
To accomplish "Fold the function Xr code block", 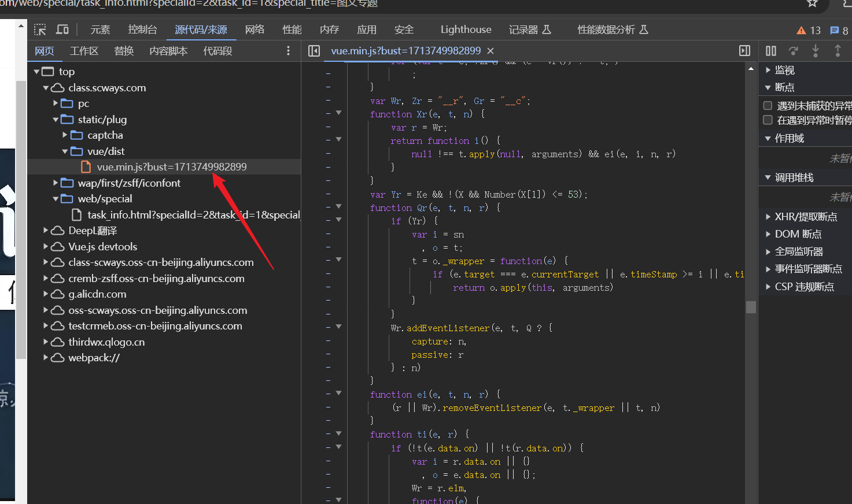I will 338,113.
